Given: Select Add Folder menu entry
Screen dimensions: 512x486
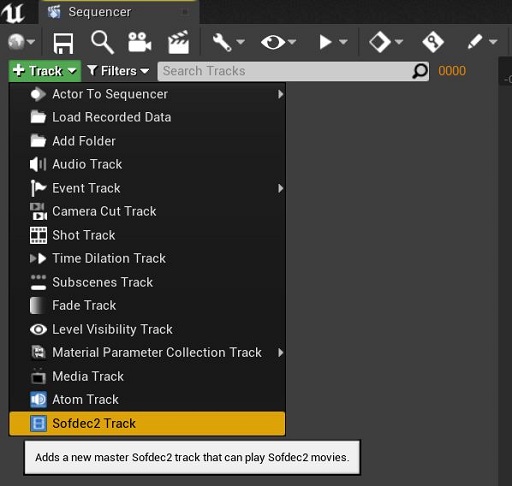Looking at the screenshot, I should pyautogui.click(x=147, y=141).
